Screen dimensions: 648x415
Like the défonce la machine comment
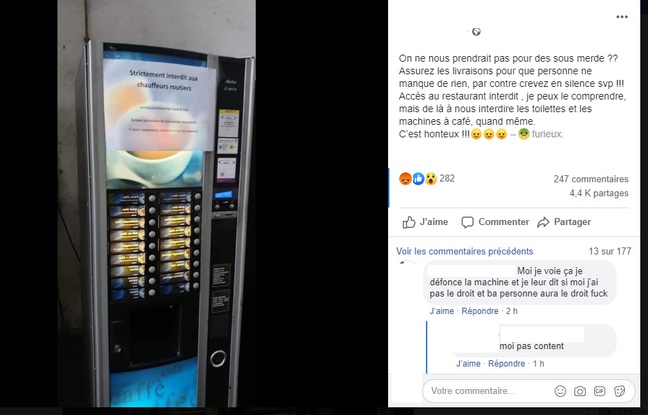click(441, 311)
